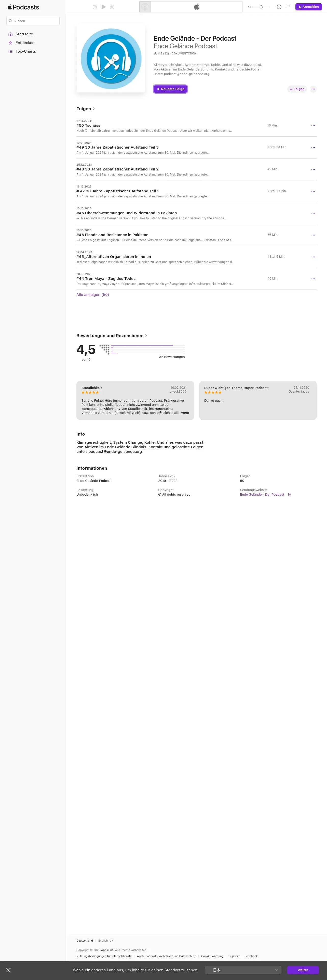Open options for #50 Tschüss episode
The image size is (327, 980).
313,125
